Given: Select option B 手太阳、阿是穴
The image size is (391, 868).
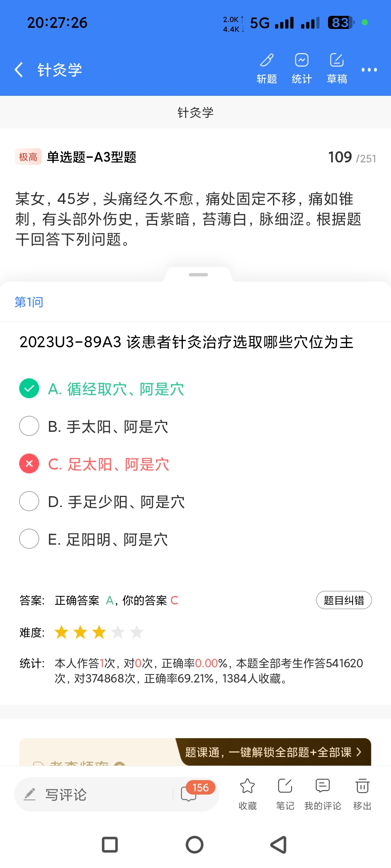Looking at the screenshot, I should click(29, 426).
